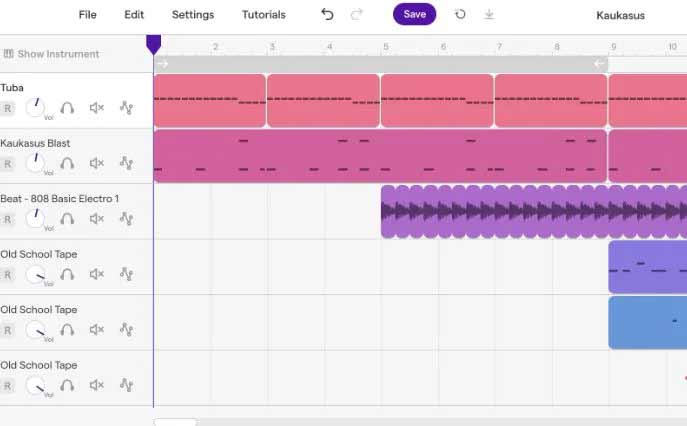Expand the Show Instrument panel
The width and height of the screenshot is (687, 426).
[x=51, y=54]
